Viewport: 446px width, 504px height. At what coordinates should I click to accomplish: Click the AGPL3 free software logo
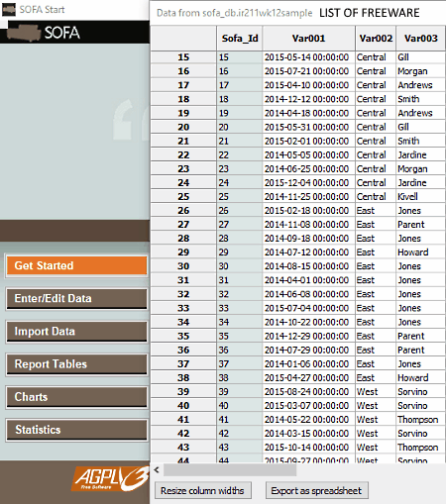pyautogui.click(x=110, y=478)
